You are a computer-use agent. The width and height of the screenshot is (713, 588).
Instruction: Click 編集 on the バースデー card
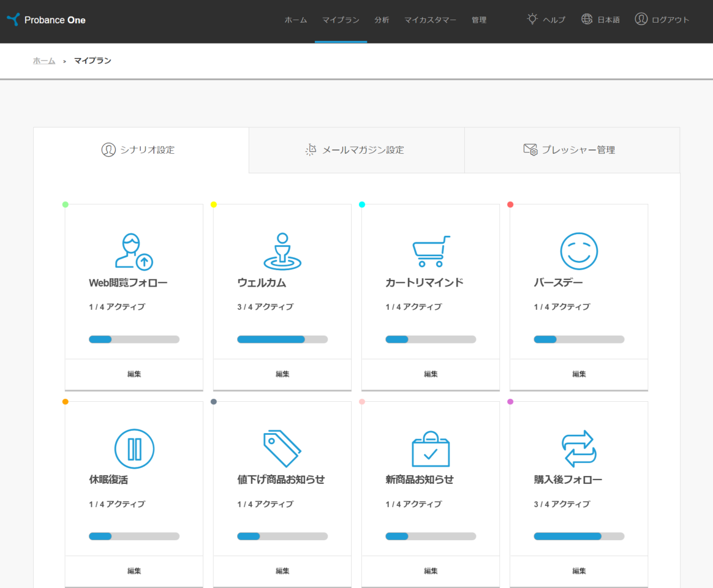pyautogui.click(x=578, y=374)
